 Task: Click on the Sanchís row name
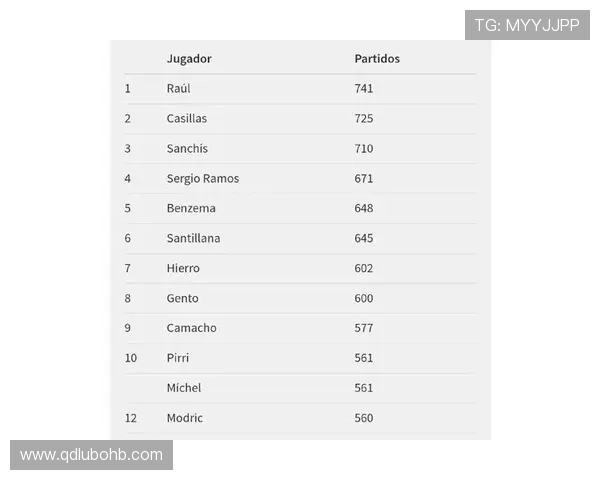[187, 149]
